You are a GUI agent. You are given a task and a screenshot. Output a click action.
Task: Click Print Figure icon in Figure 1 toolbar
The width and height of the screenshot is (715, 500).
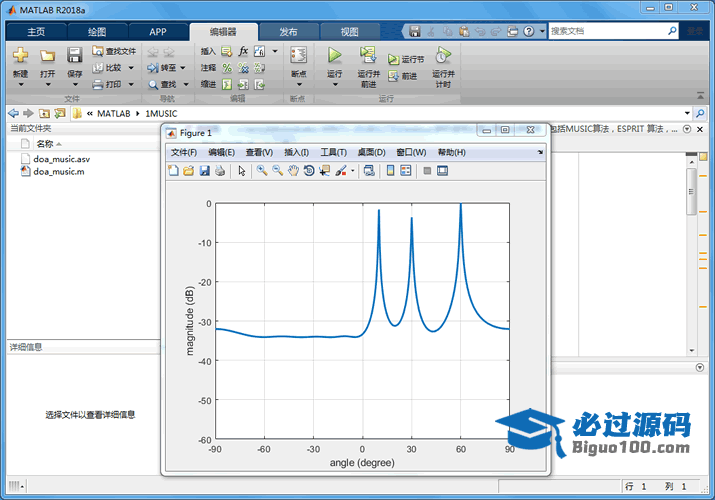tap(220, 170)
